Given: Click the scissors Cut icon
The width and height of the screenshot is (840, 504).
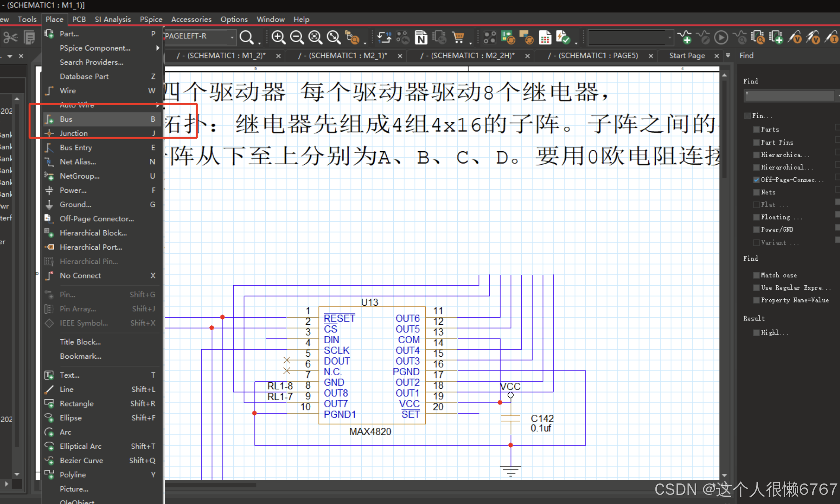Looking at the screenshot, I should (x=10, y=38).
